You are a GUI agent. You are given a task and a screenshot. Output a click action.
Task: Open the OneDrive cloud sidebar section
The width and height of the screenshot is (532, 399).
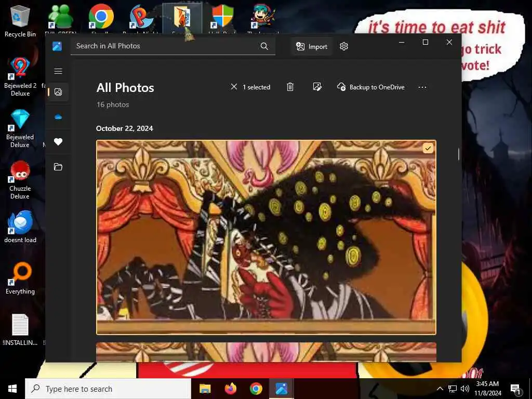coord(58,117)
